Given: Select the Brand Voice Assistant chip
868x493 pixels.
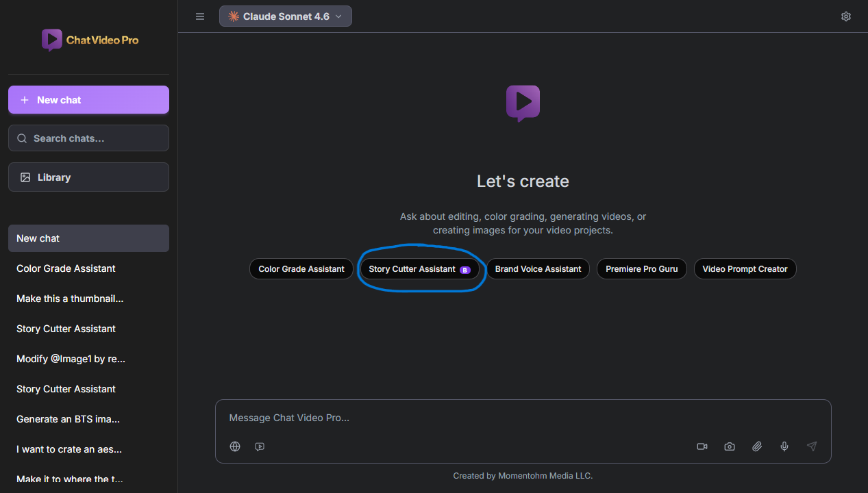Looking at the screenshot, I should tap(538, 269).
